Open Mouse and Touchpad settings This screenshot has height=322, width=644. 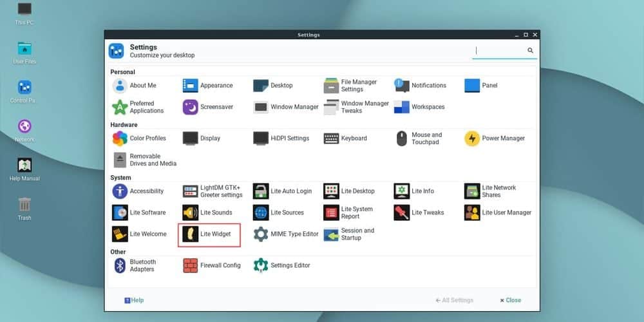coord(419,138)
